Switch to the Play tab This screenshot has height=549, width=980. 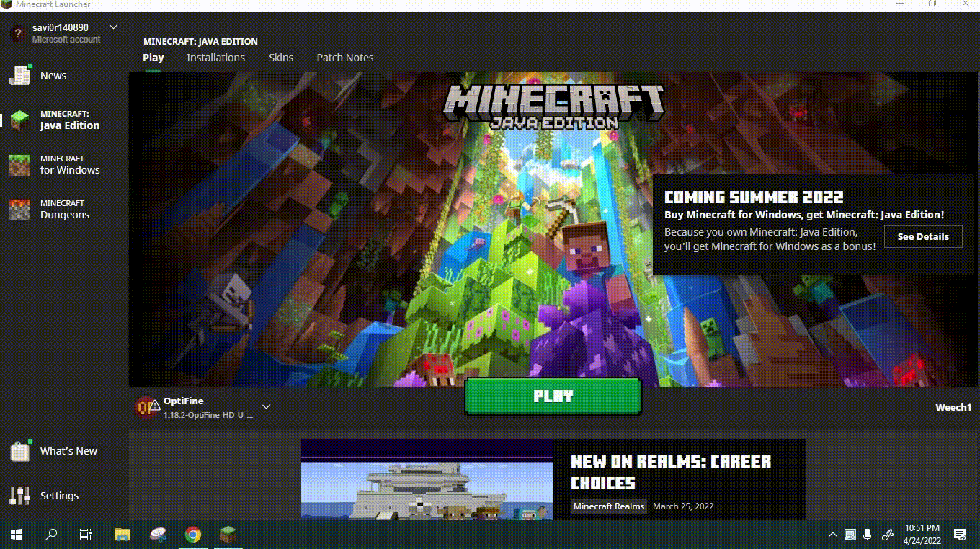[153, 58]
